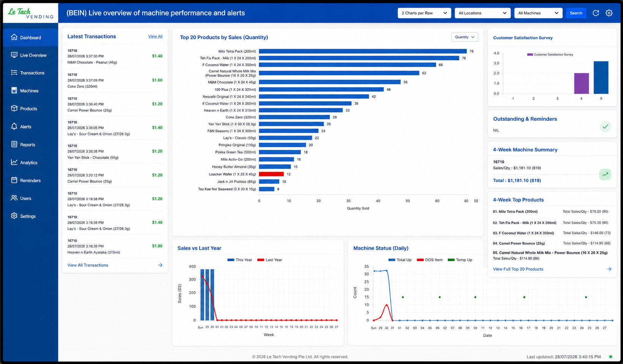The height and width of the screenshot is (364, 623).
Task: Click 04. Camel Power Bounce (25g) entry
Action: 552,243
